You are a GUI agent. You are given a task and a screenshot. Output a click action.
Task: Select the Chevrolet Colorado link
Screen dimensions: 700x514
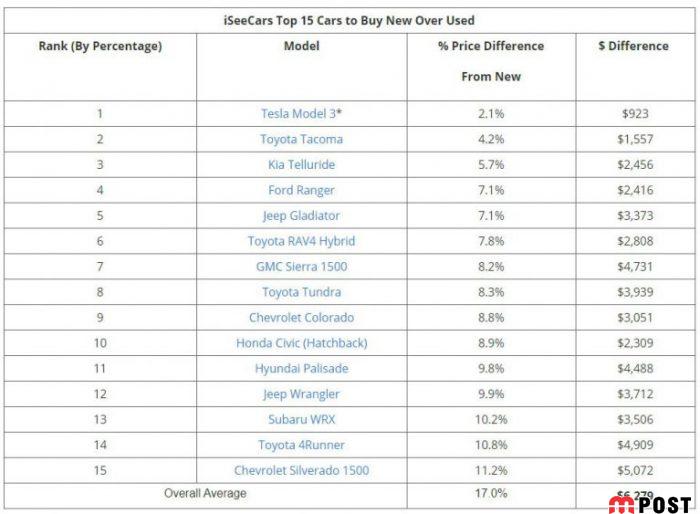(x=301, y=318)
